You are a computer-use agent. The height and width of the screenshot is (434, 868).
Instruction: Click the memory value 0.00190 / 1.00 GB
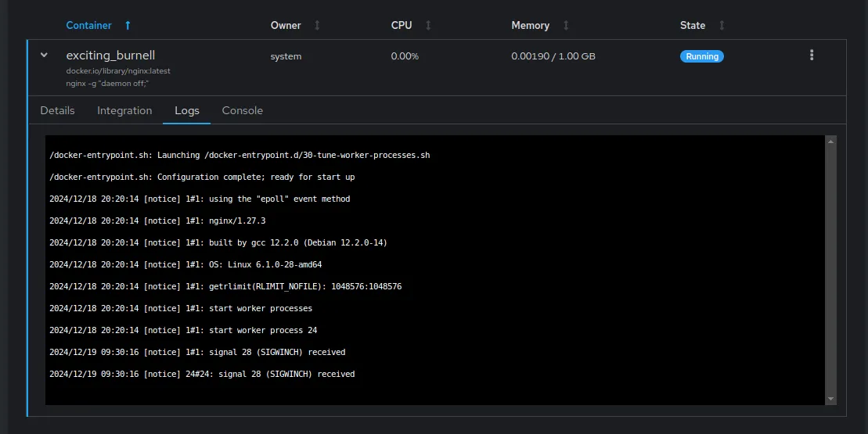(553, 56)
